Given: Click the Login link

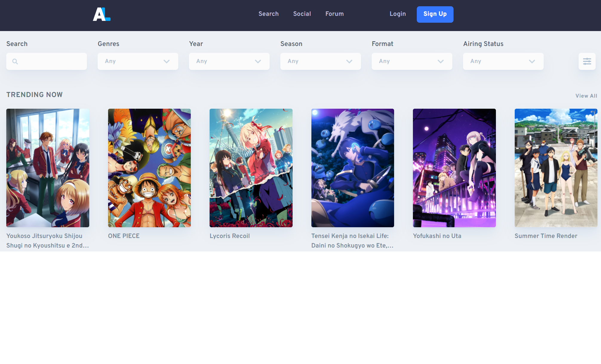Looking at the screenshot, I should 398,14.
